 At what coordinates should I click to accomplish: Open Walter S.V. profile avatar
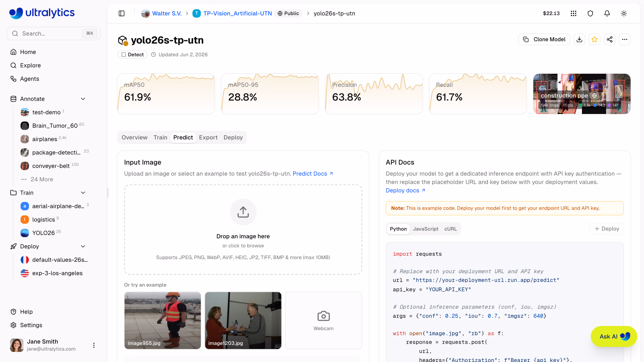145,13
